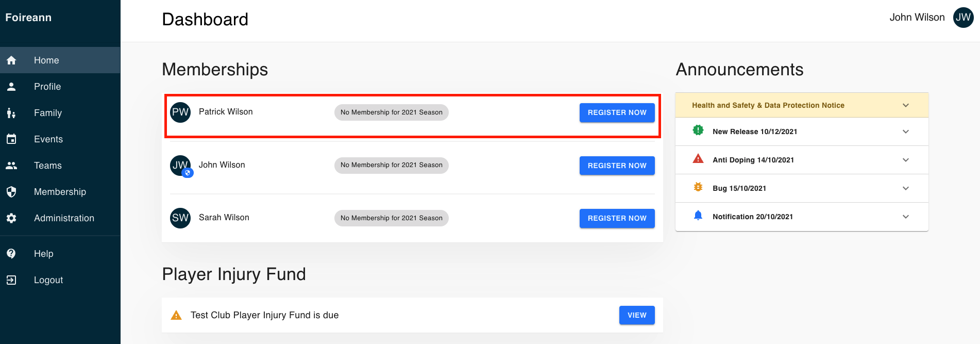980x344 pixels.
Task: Click the JW user avatar in header
Action: point(963,18)
